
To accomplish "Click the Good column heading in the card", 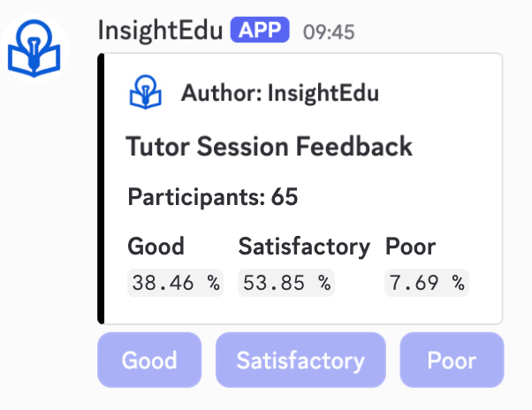I will pyautogui.click(x=156, y=247).
